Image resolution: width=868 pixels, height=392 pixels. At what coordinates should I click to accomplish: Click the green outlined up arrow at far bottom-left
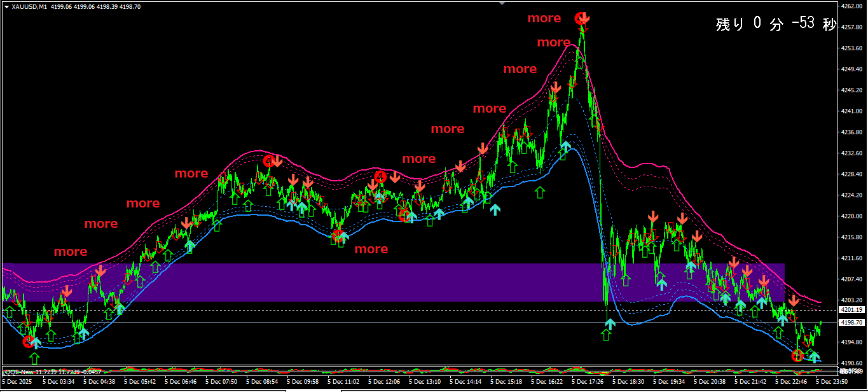click(x=34, y=358)
